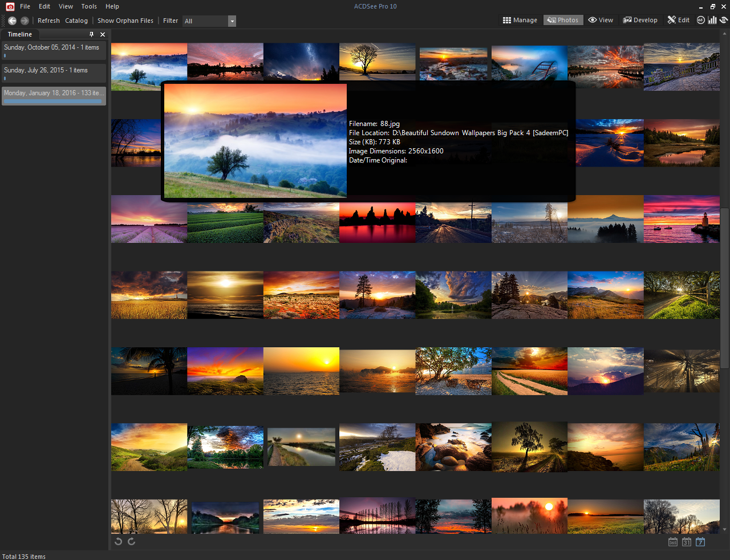Open the bar chart dashboard icon
Viewport: 730px width, 560px height.
tap(712, 20)
